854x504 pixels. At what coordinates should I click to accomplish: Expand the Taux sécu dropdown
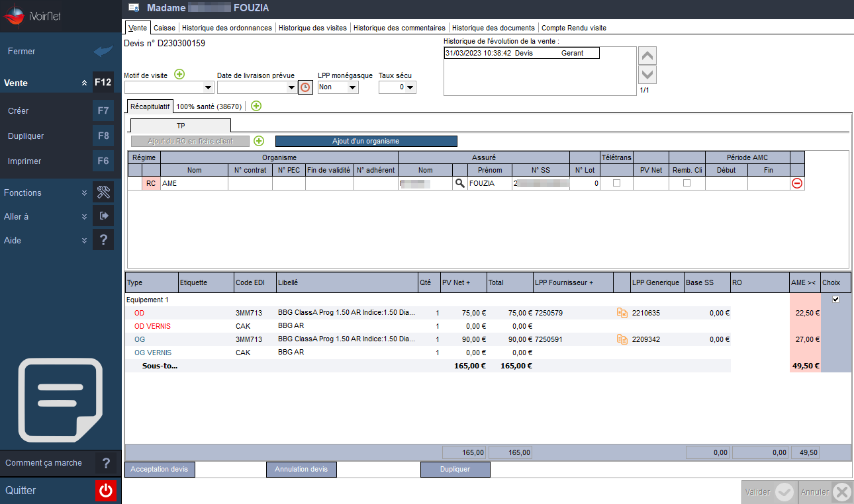point(397,87)
